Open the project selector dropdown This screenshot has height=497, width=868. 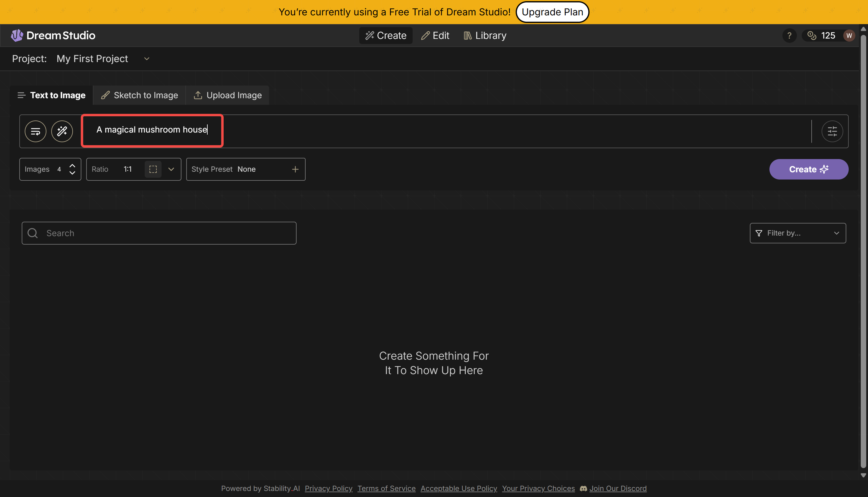coord(146,59)
